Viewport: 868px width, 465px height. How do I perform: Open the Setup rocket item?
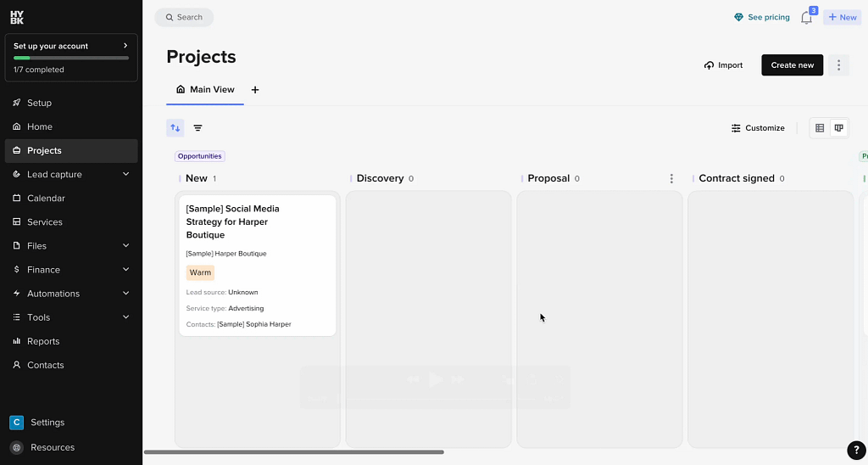coord(71,103)
